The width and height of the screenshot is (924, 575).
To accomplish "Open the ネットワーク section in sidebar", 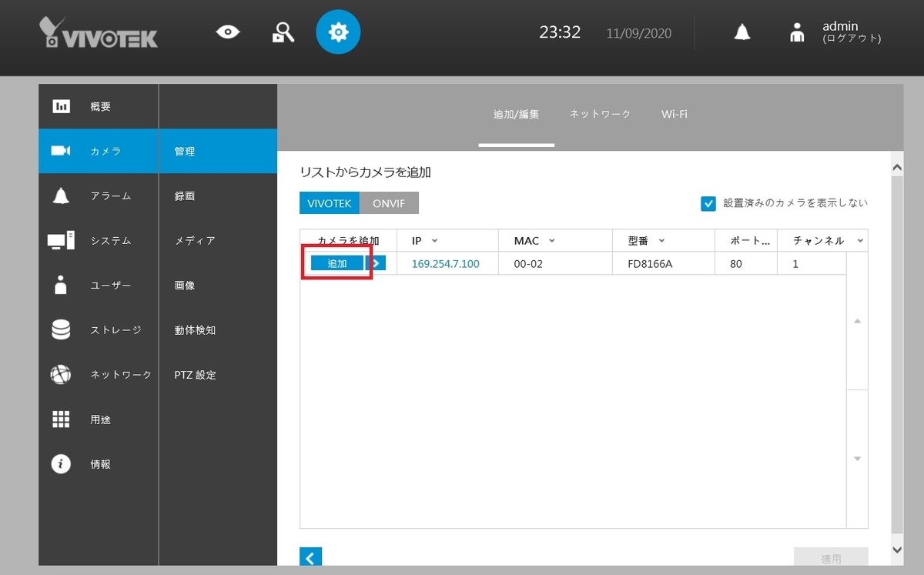I will coord(99,374).
